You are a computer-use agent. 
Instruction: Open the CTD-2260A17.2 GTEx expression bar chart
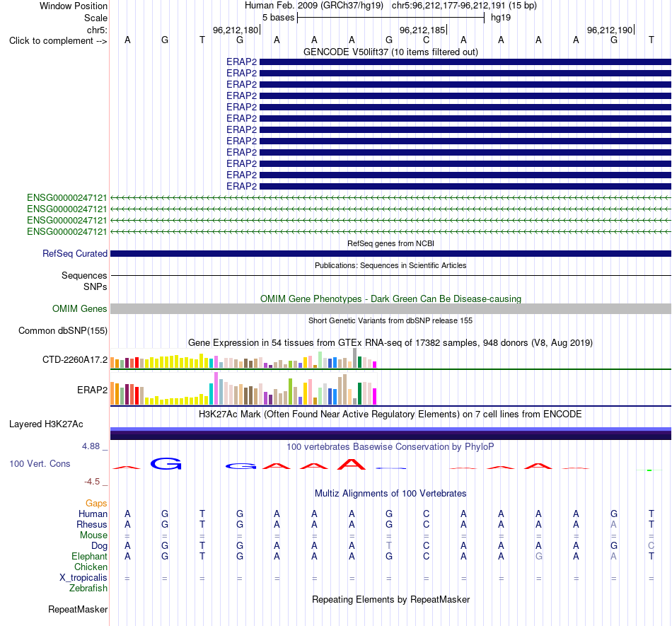(x=243, y=358)
